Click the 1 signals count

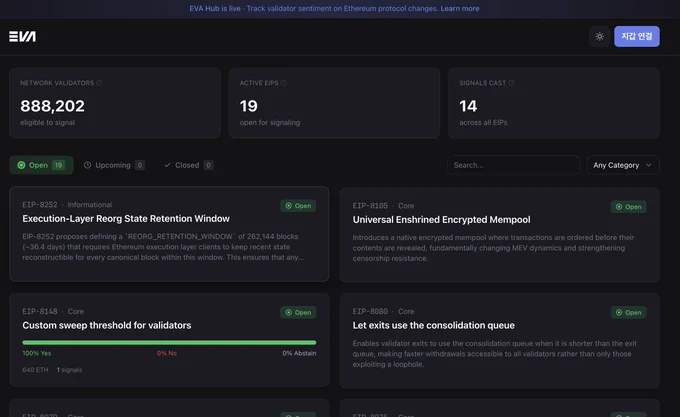69,370
